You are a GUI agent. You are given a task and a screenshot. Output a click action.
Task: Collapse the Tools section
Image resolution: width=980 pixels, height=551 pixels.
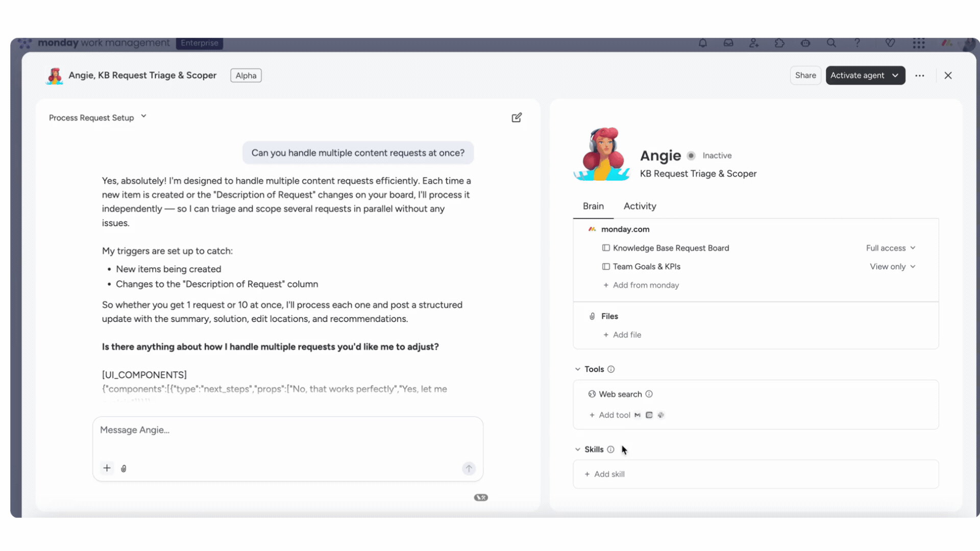578,369
